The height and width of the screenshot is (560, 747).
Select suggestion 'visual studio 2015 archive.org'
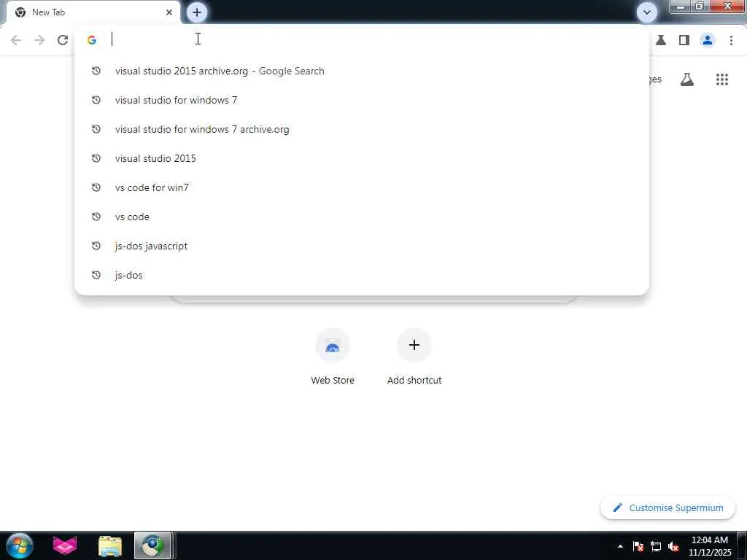pos(362,71)
